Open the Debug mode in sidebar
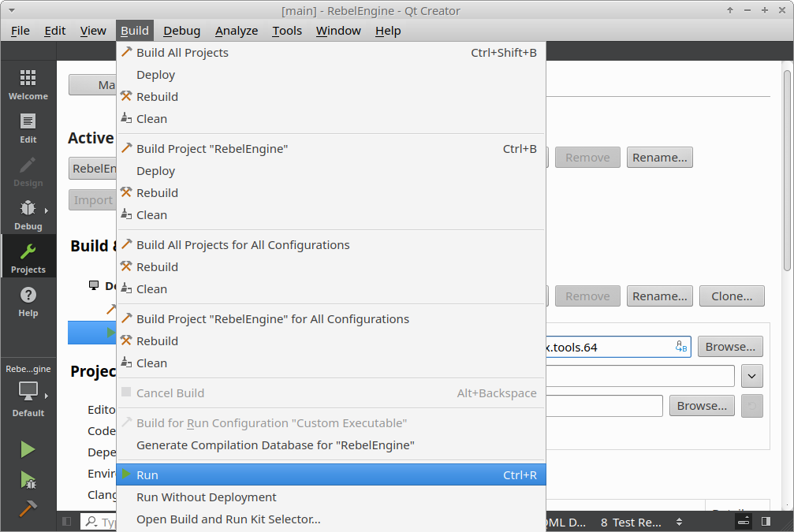 28,214
